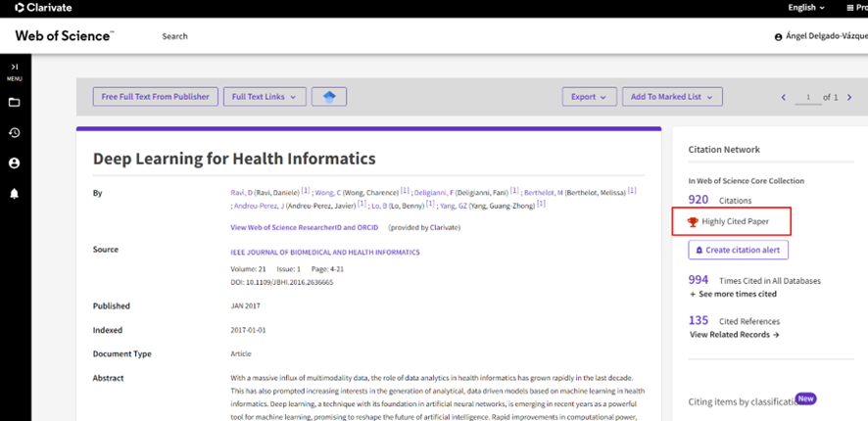The height and width of the screenshot is (421, 868).
Task: Open the profile icon in sidebar
Action: point(15,164)
